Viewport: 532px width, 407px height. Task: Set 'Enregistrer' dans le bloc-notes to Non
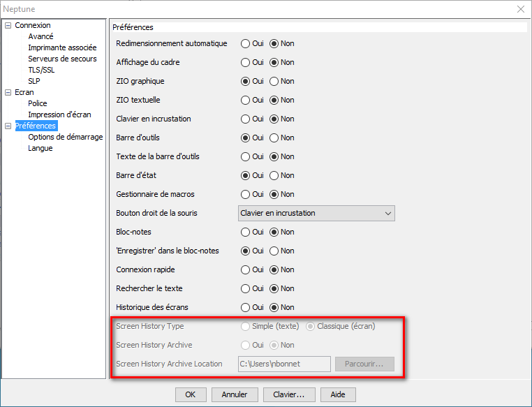(x=282, y=251)
